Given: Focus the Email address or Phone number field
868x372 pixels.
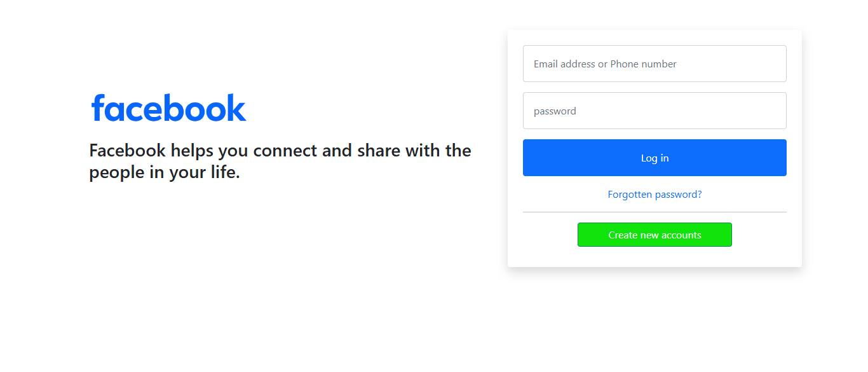Looking at the screenshot, I should tap(654, 64).
